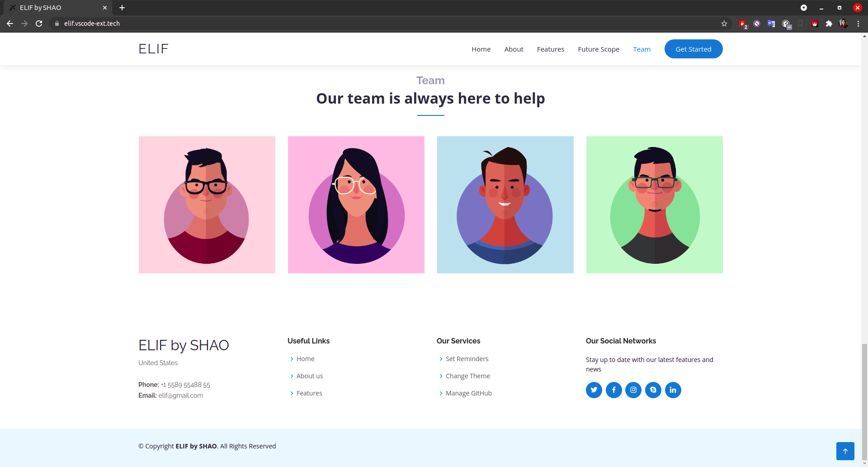Select the team member on green background

point(655,205)
